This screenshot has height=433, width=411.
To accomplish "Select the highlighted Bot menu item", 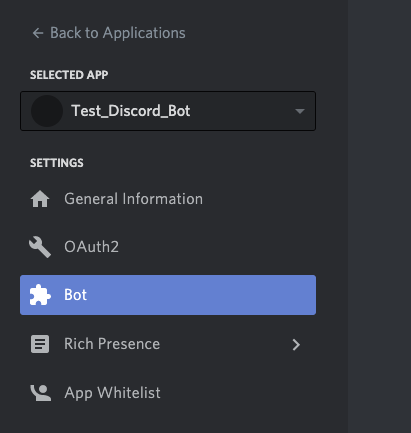I will pos(168,295).
